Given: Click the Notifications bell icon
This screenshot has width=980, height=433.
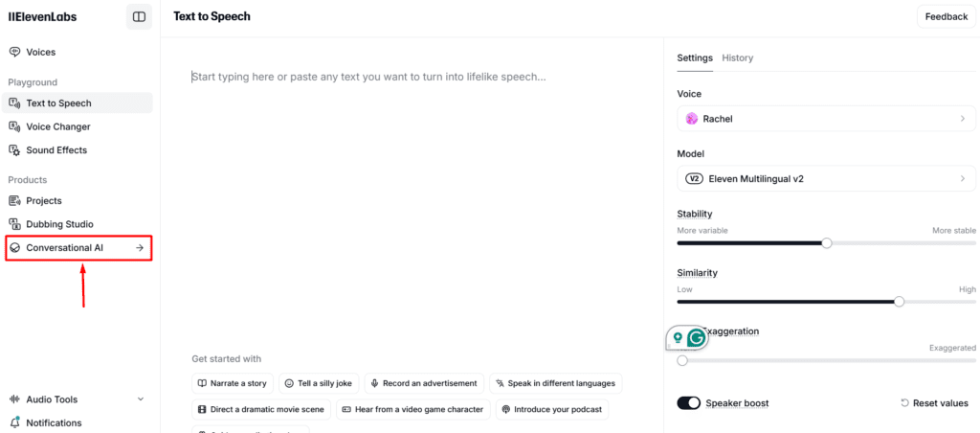Looking at the screenshot, I should pyautogui.click(x=14, y=422).
